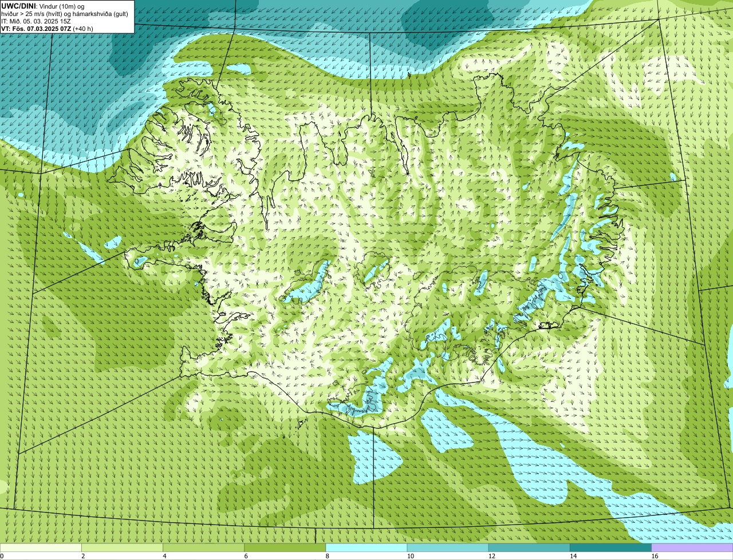Click the 2–4 m/s light green legend swatch
733x560 pixels.
122,548
